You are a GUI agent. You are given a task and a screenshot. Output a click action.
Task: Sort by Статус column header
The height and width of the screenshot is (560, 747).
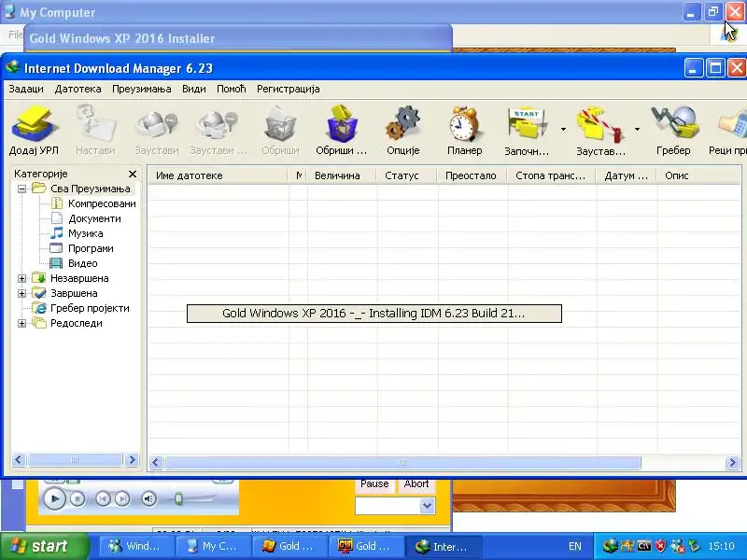click(406, 175)
